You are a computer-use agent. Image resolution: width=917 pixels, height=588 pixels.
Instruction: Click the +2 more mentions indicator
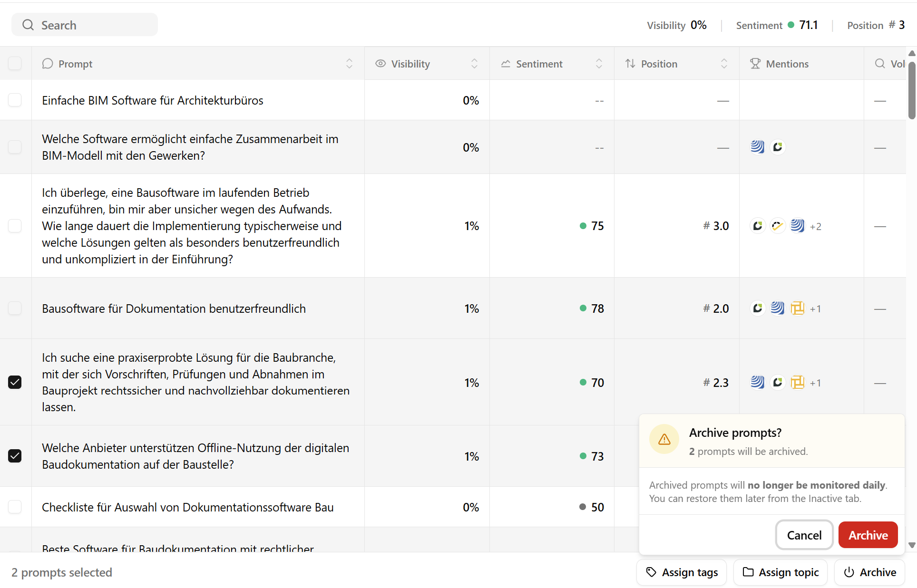pyautogui.click(x=816, y=227)
